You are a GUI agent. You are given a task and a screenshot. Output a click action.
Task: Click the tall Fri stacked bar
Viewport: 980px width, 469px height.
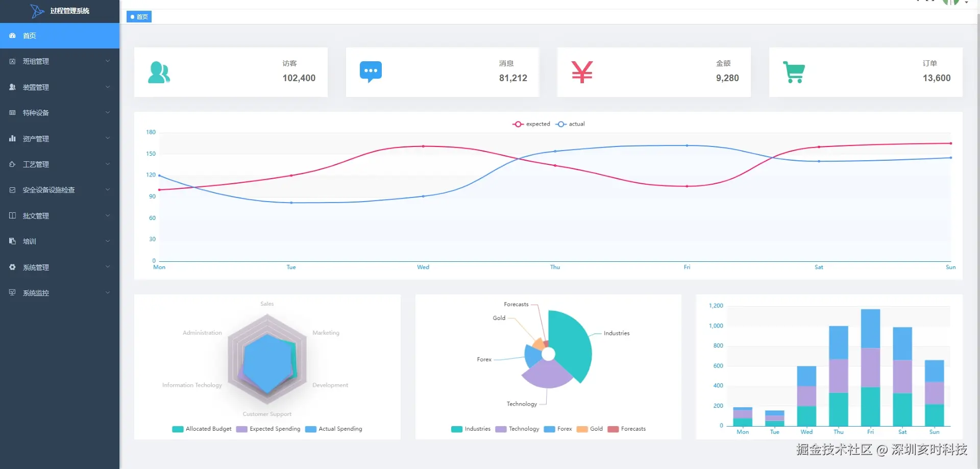point(870,367)
